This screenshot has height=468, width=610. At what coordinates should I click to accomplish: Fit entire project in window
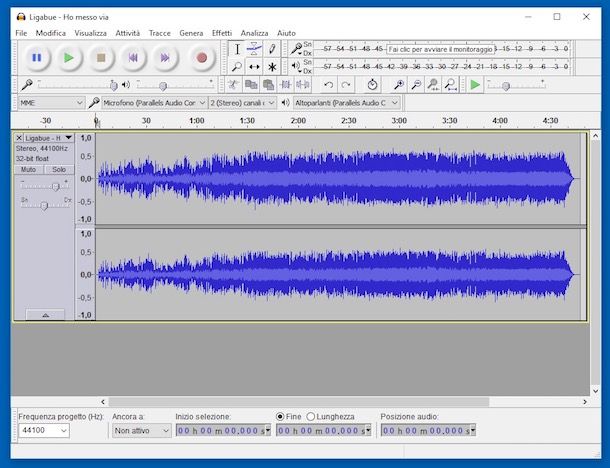[450, 84]
